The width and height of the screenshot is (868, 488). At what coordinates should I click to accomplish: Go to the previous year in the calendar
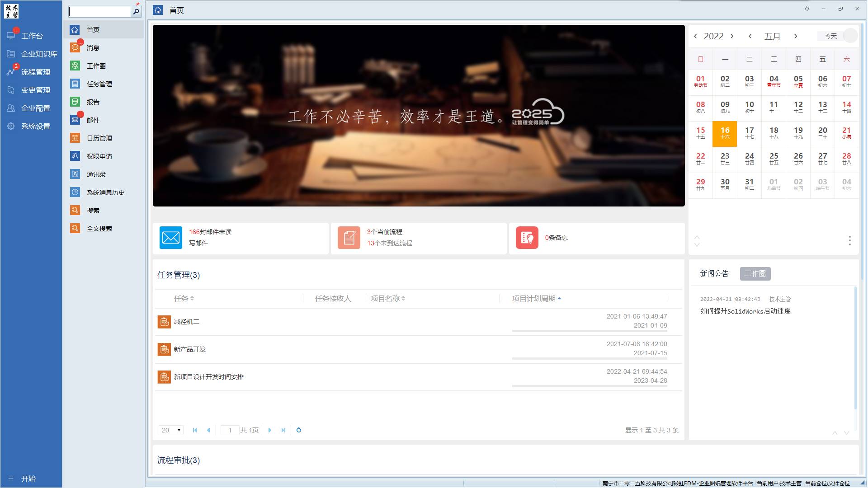(x=695, y=36)
